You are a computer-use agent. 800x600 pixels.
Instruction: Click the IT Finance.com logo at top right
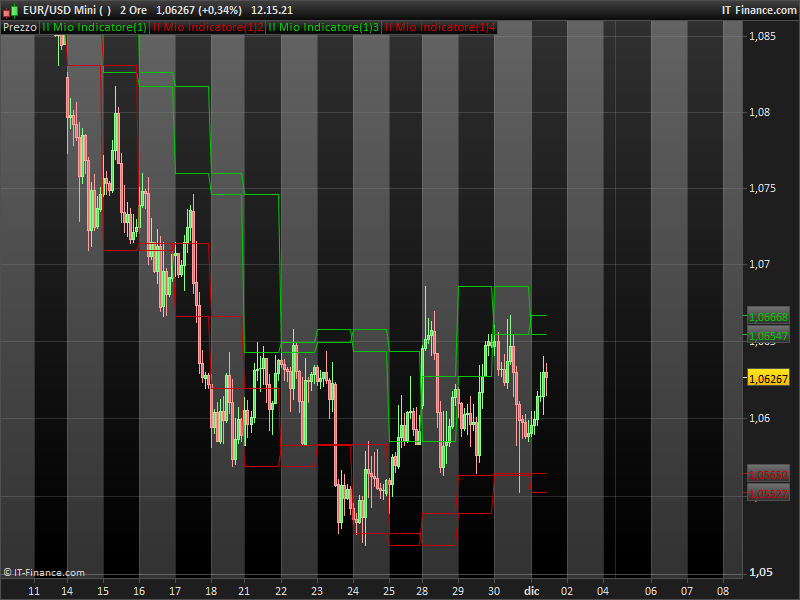[x=759, y=10]
